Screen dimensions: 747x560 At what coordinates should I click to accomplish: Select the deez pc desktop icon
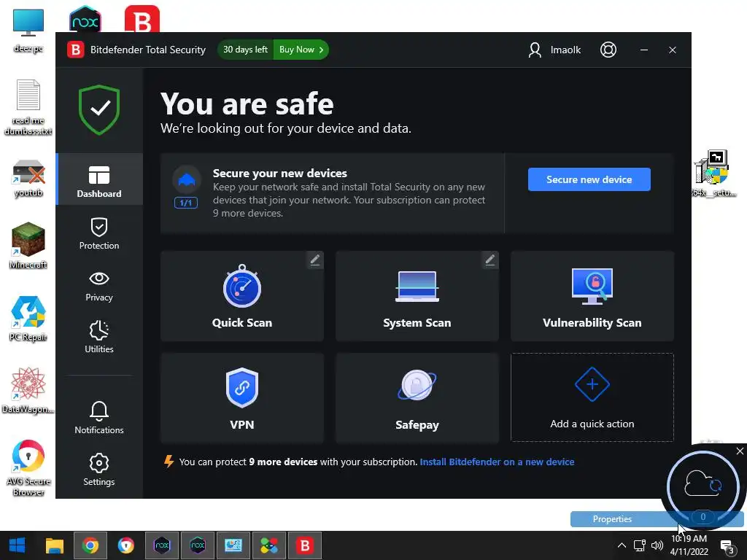coord(28,31)
